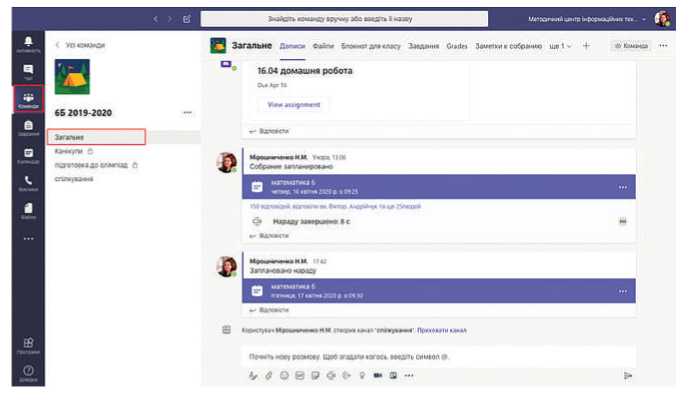
Task: Open the Help icon at sidebar bottom
Action: [28, 372]
